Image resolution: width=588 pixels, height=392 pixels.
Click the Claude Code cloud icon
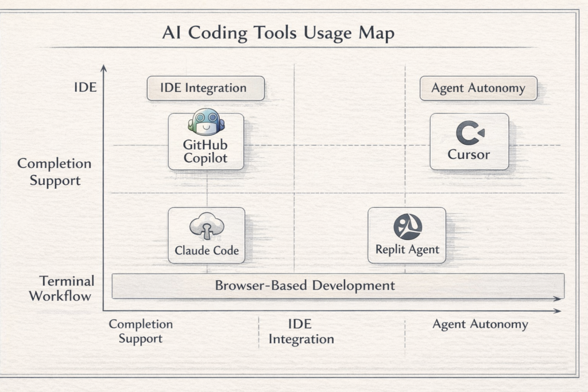coord(206,226)
